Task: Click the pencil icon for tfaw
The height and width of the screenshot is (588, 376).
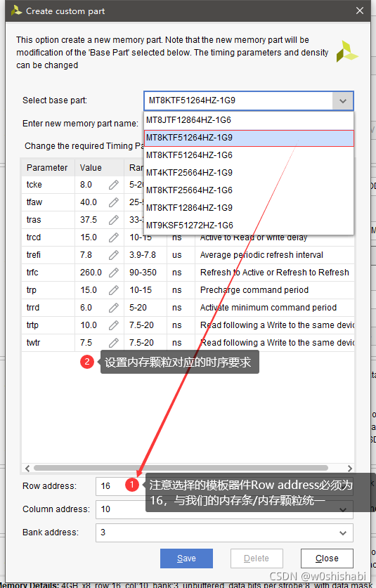Action: pos(114,202)
